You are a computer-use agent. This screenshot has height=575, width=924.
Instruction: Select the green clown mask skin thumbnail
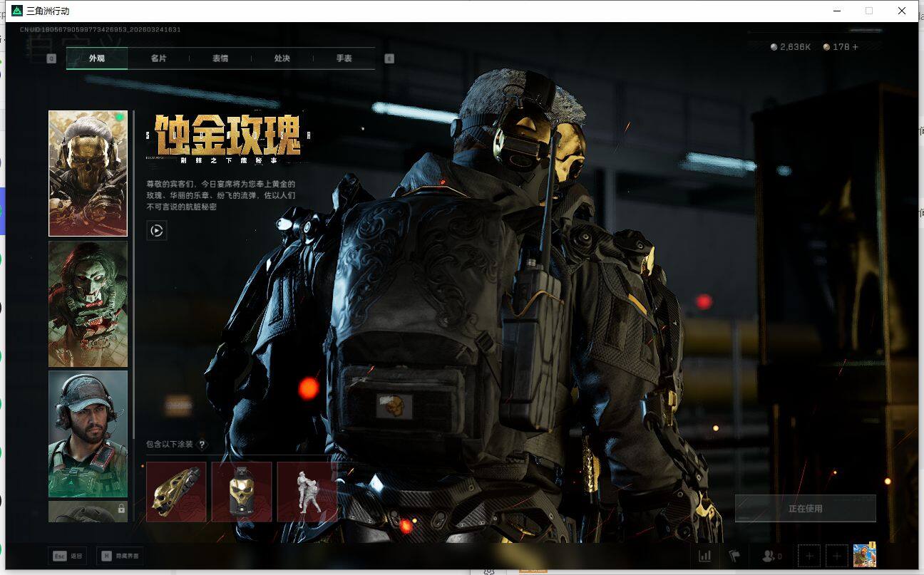click(88, 304)
